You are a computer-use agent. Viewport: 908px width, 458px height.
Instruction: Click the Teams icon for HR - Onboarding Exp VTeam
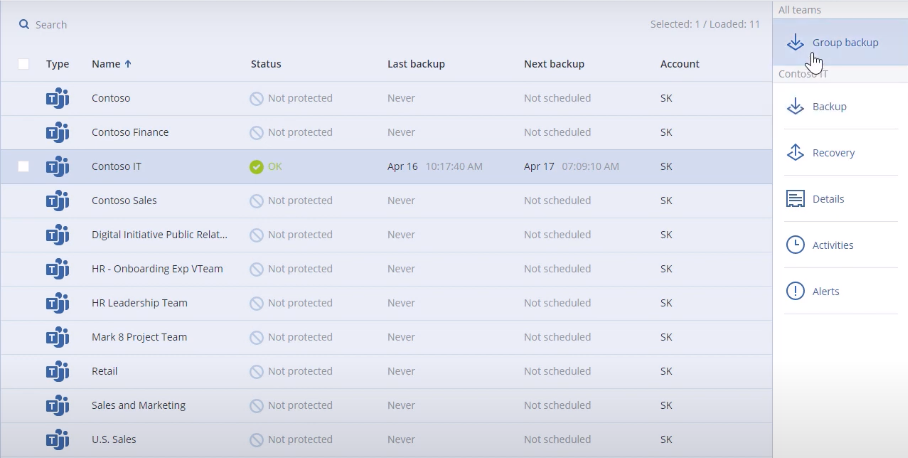coord(57,269)
